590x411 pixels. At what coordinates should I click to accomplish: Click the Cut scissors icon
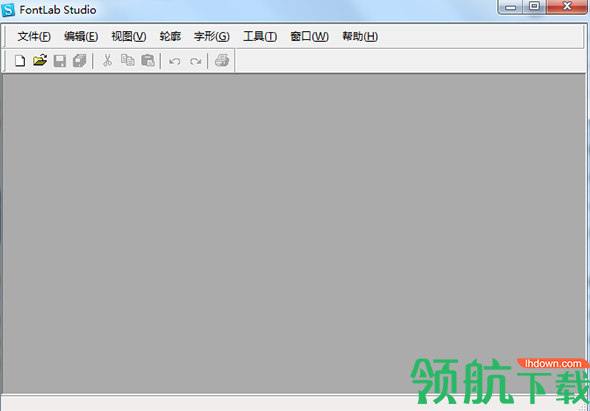click(108, 61)
